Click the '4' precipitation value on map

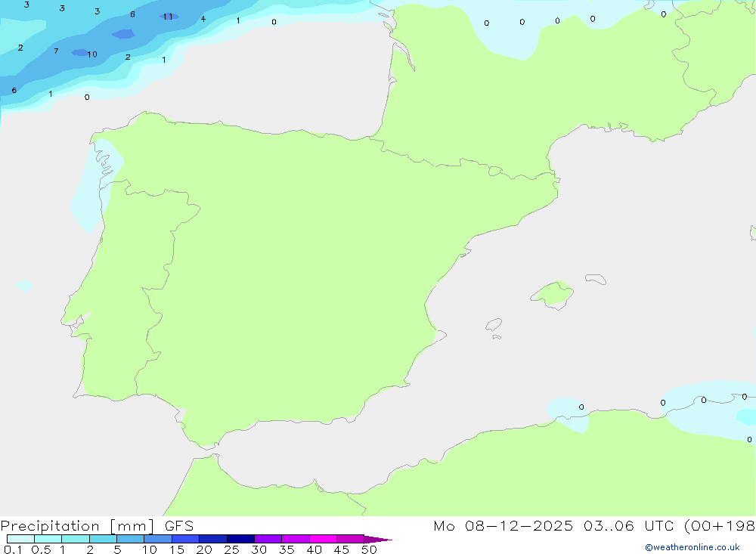tap(203, 20)
